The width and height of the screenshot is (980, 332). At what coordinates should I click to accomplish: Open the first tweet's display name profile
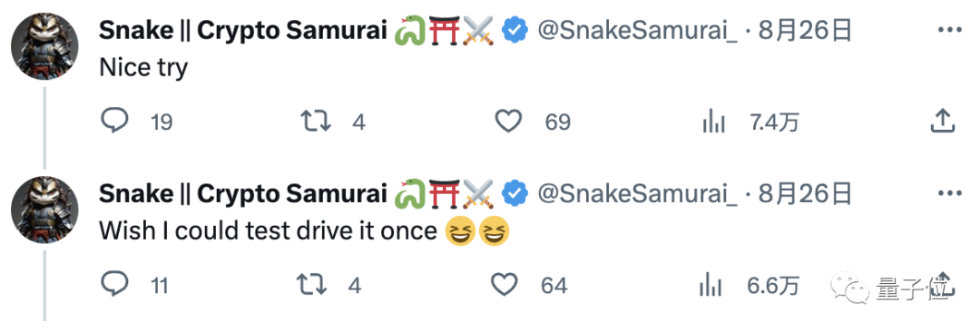coord(244,30)
